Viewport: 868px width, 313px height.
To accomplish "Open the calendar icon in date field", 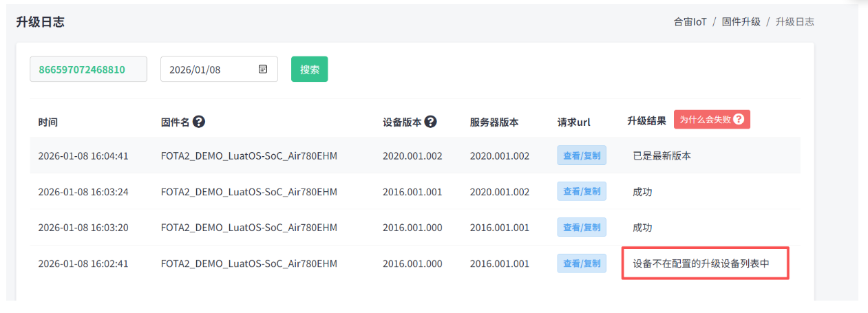I will point(263,69).
